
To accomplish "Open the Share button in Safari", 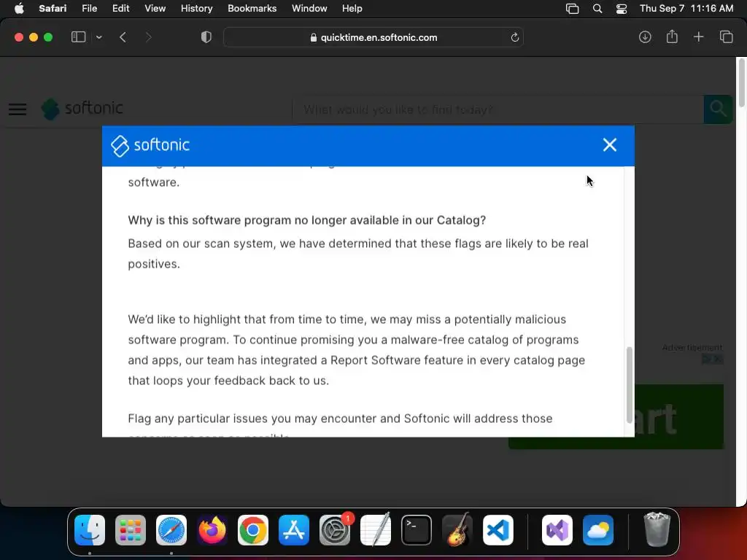I will point(672,36).
